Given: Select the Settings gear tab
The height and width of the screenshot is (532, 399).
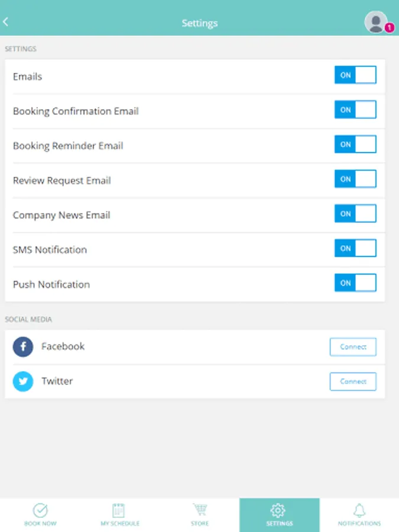Looking at the screenshot, I should coord(279,514).
